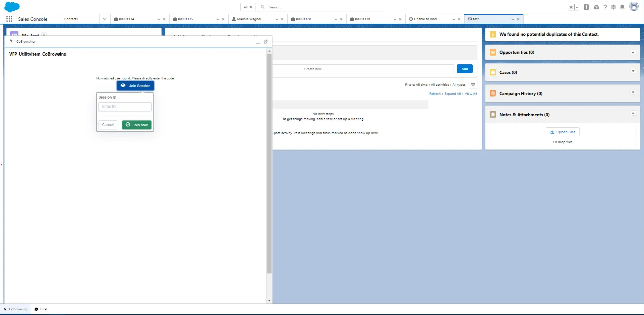Open the Contacts navigation dropdown chevron
The width and height of the screenshot is (644, 315).
[x=105, y=19]
